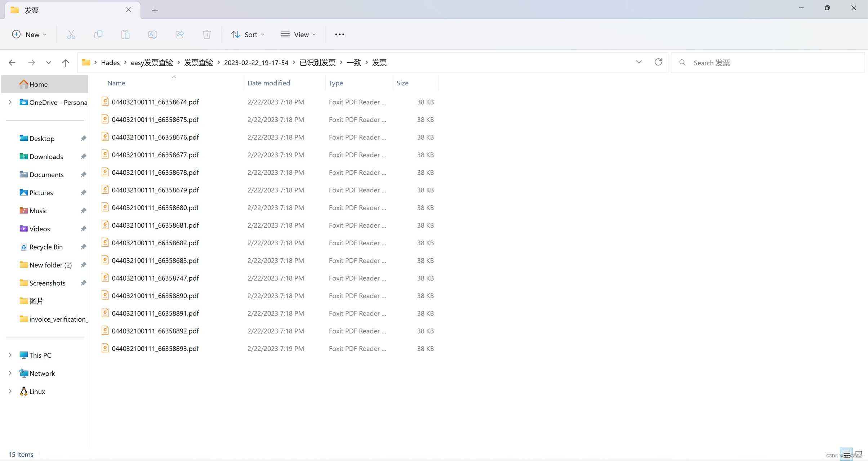Screen dimensions: 868x461
Task: Focus the Search 发票 input box
Action: point(767,63)
